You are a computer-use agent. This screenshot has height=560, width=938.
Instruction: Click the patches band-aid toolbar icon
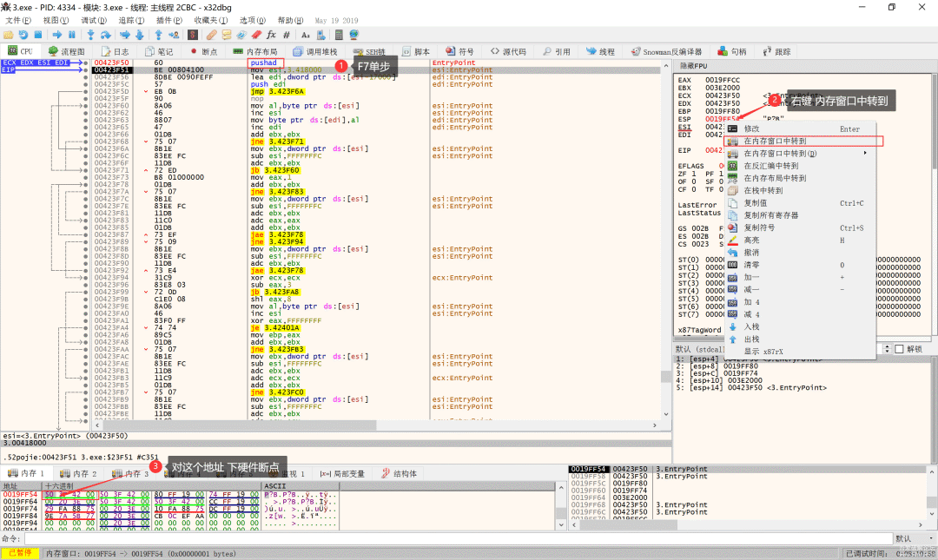click(x=212, y=35)
